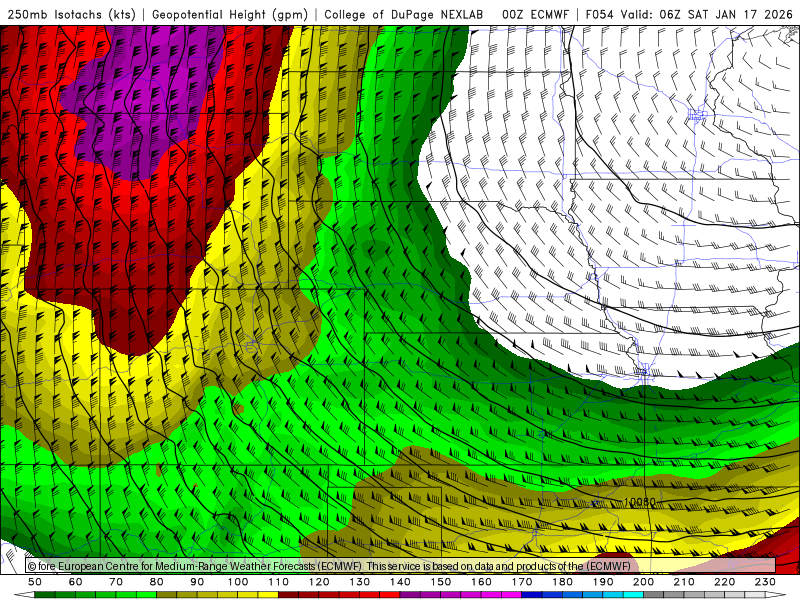Click the '250mb Isotachs (kts)' title text

tap(71, 15)
